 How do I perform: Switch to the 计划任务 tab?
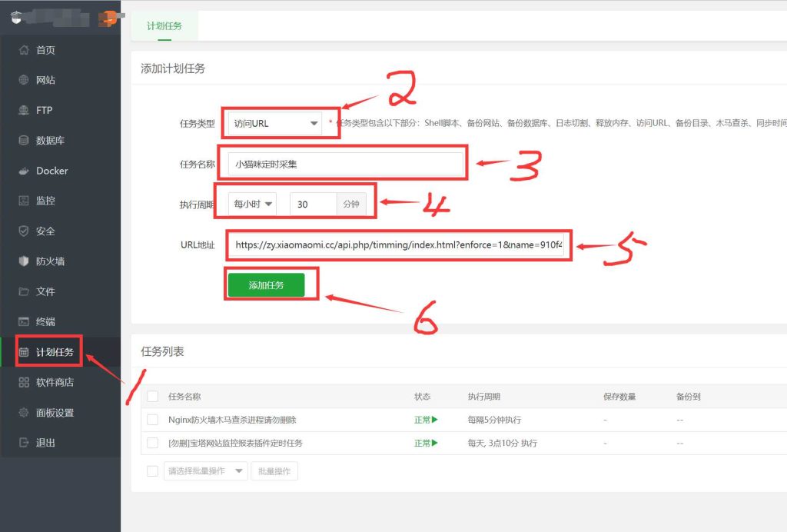[164, 25]
